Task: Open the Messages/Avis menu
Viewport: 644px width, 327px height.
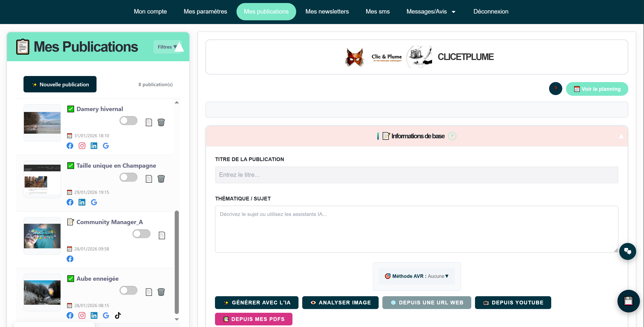Action: 431,12
